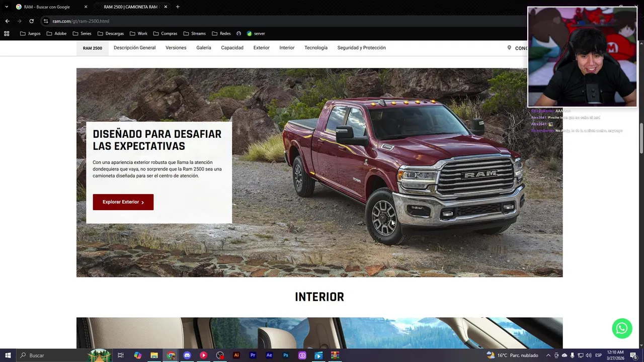Open the tab search dropdown arrow
The width and height of the screenshot is (644, 362).
click(7, 7)
